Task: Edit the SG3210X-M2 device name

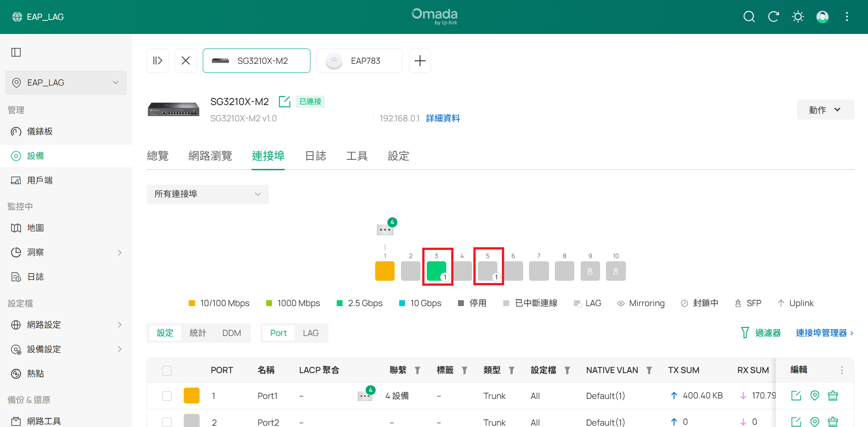Action: 284,101
